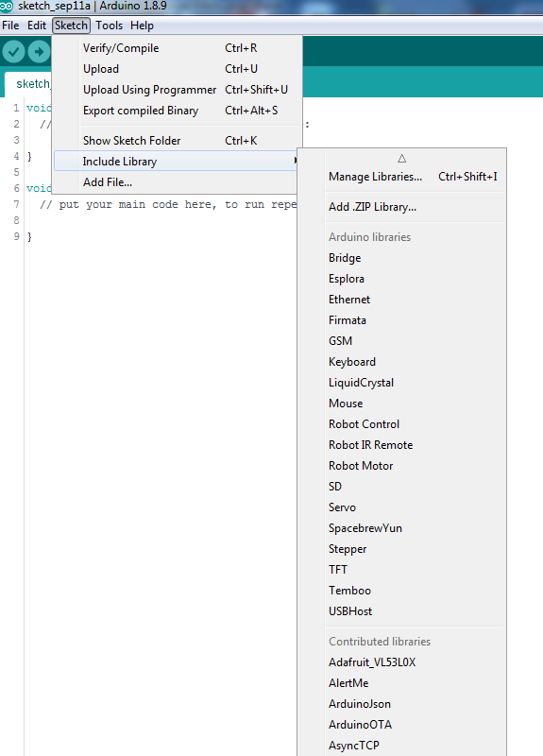Open the Tools menu
The height and width of the screenshot is (756, 543).
(109, 26)
